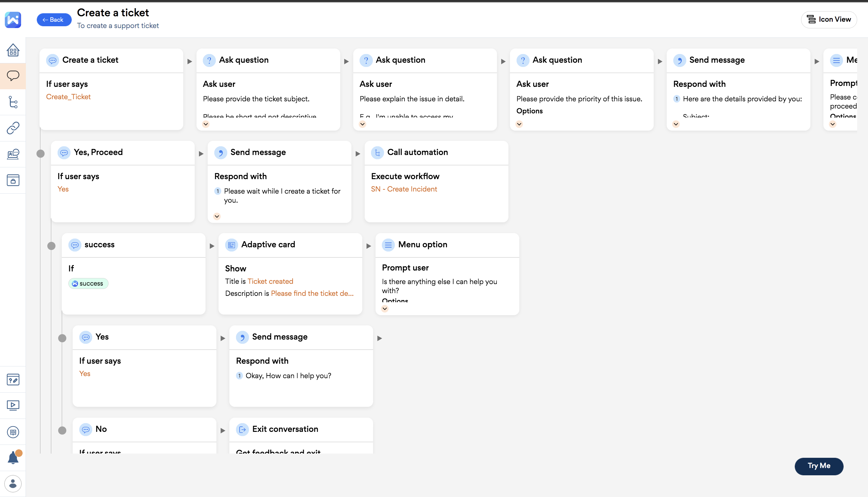Open the agent handover sidebar icon

click(x=13, y=154)
